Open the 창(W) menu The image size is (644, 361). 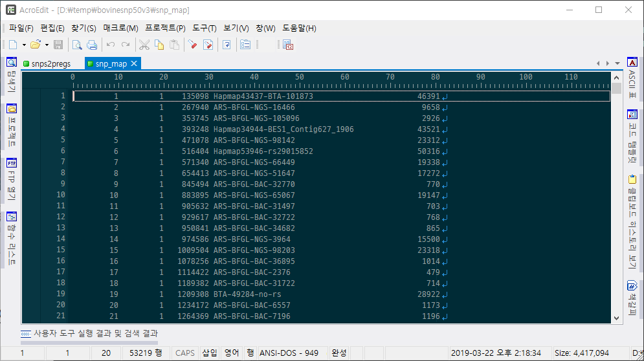(265, 28)
